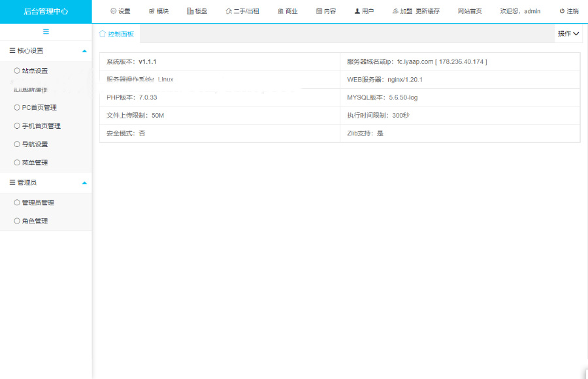The width and height of the screenshot is (588, 379).
Task: Click the hamburger icon to collapse sidebar
Action: pyautogui.click(x=46, y=32)
